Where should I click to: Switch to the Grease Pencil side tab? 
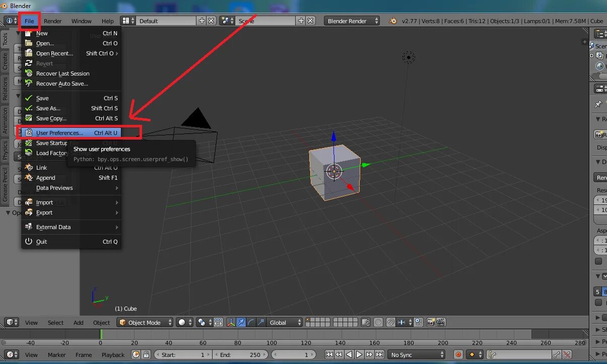(5, 185)
